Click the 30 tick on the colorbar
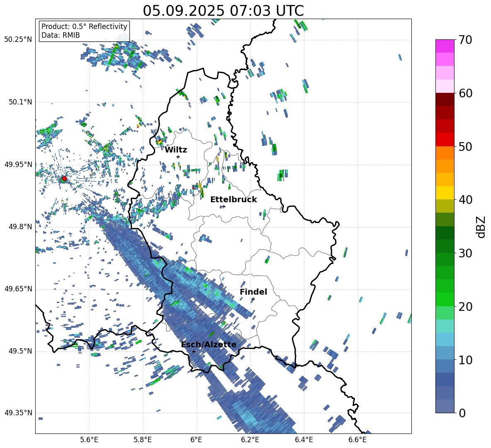 pyautogui.click(x=465, y=253)
